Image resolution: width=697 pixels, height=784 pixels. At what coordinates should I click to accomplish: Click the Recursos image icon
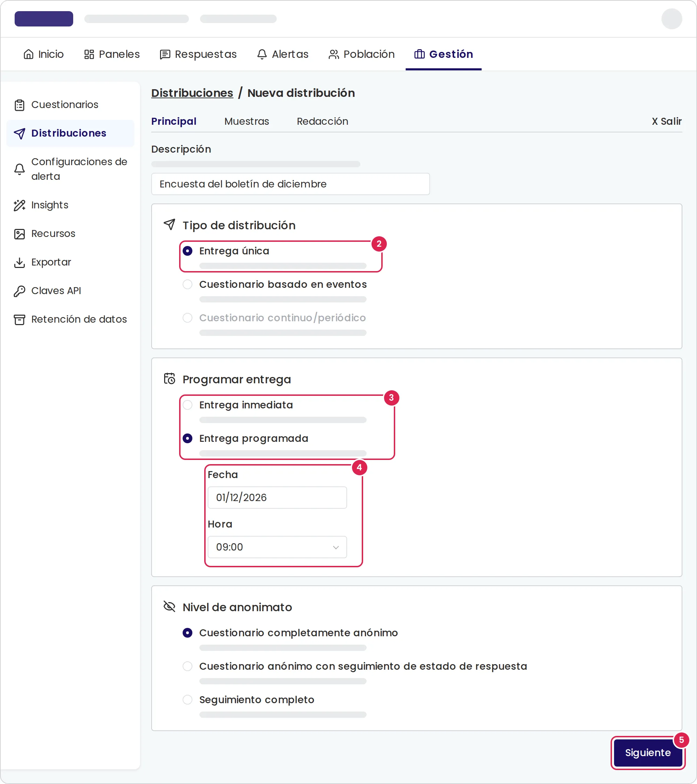click(20, 234)
